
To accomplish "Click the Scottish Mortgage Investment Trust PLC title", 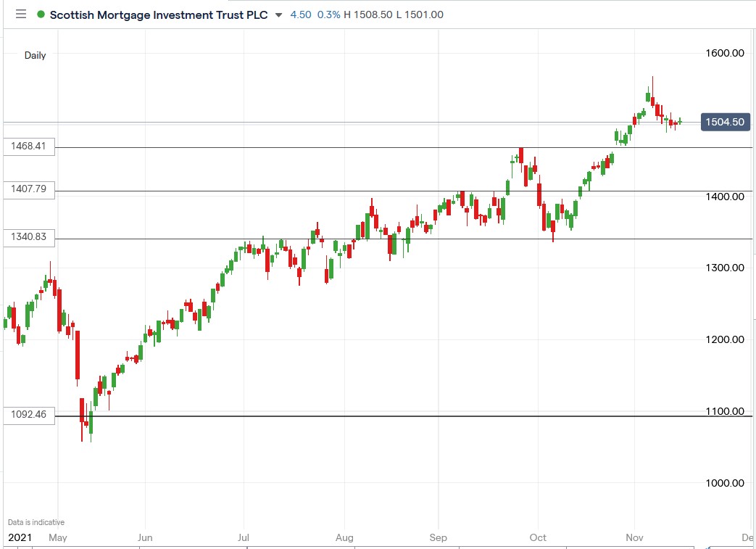I will tap(159, 15).
